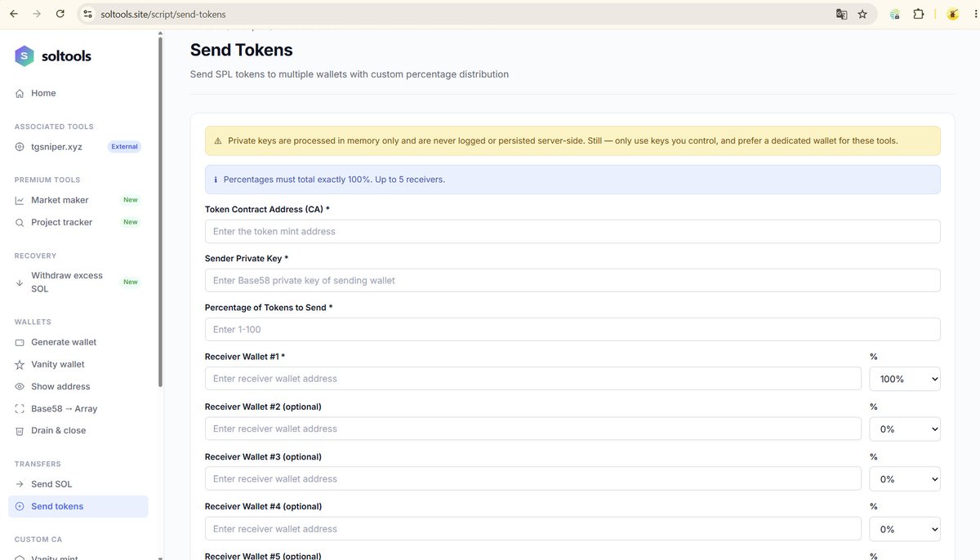Image resolution: width=980 pixels, height=560 pixels.
Task: Click the New badge beside Market maker
Action: [131, 200]
